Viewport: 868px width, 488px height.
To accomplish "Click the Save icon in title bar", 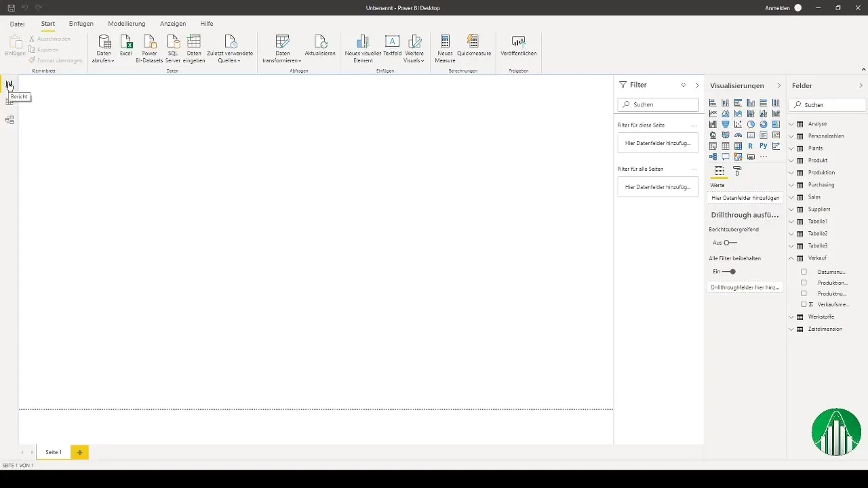I will (x=11, y=7).
